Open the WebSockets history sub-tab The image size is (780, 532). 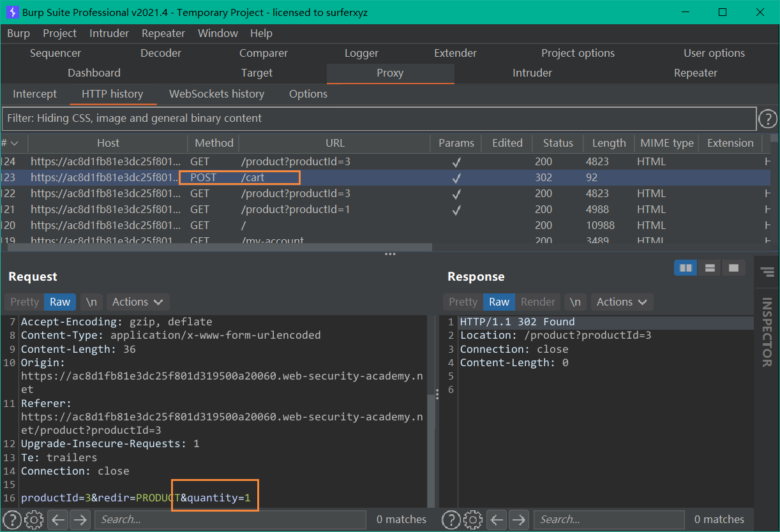(216, 94)
